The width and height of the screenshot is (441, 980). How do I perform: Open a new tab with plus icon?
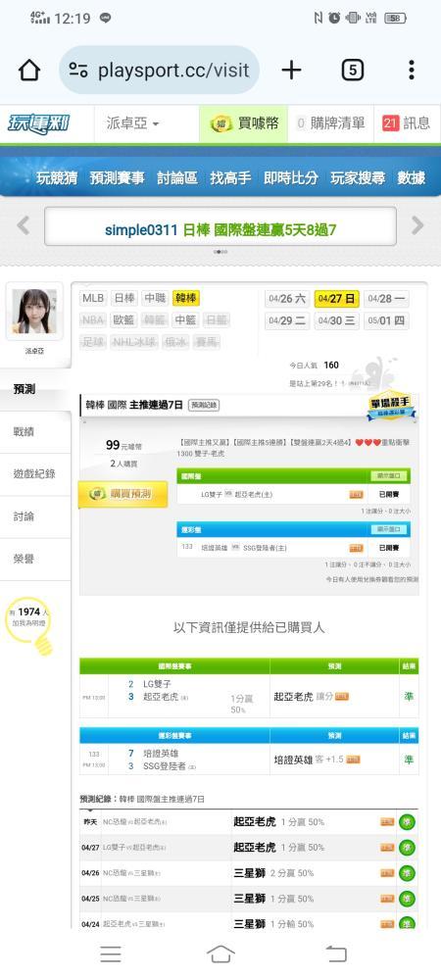click(291, 70)
